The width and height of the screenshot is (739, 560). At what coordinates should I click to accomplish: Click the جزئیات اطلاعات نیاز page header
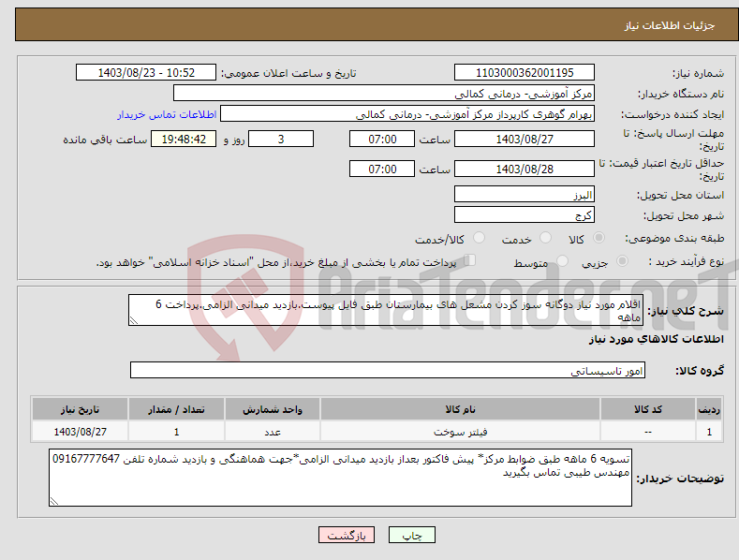(670, 25)
